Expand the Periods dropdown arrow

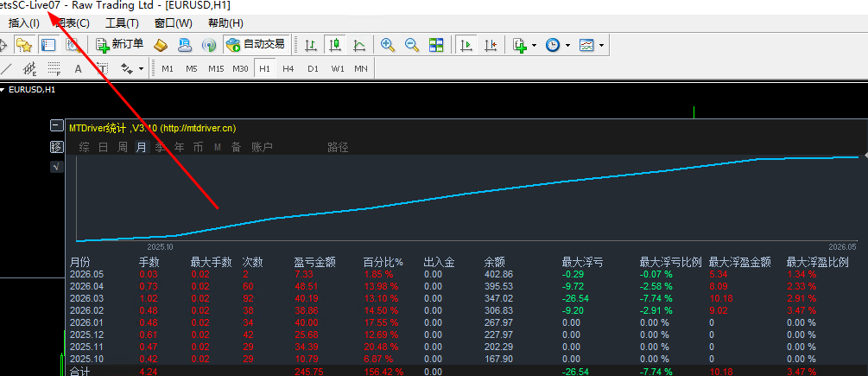[x=567, y=46]
